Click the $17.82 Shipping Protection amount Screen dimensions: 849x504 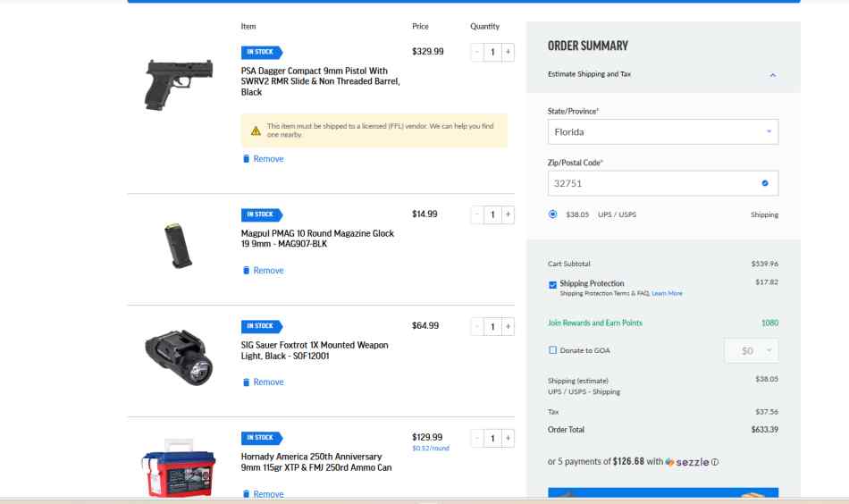[x=767, y=281]
